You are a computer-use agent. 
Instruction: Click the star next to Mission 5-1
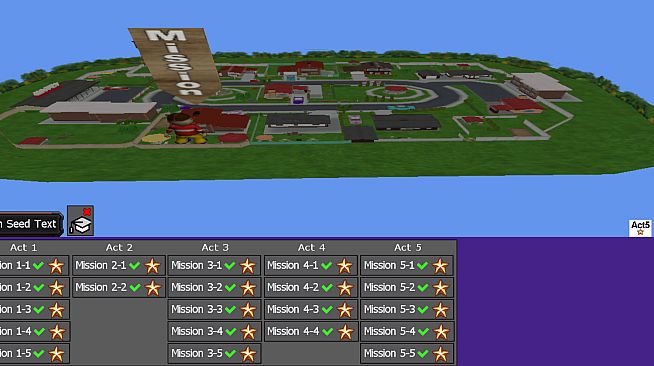(440, 266)
